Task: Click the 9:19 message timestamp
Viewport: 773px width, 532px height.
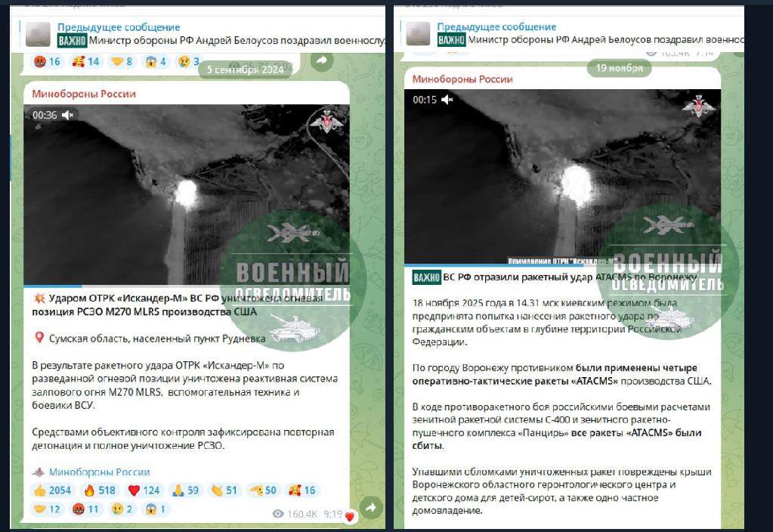Action: pyautogui.click(x=332, y=514)
